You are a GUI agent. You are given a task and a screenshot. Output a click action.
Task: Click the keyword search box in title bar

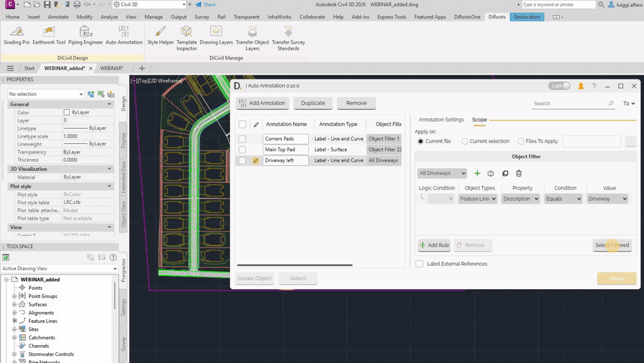[558, 5]
